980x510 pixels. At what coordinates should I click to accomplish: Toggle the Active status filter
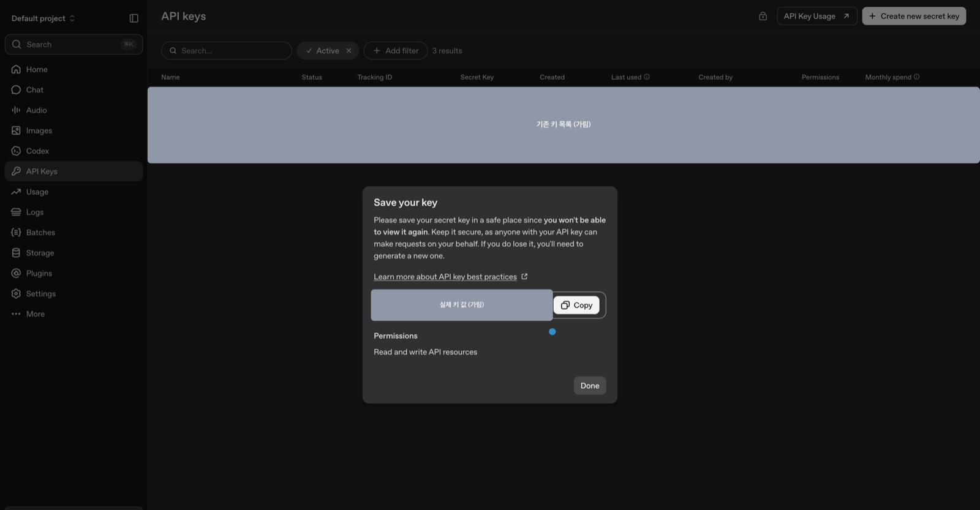point(322,51)
